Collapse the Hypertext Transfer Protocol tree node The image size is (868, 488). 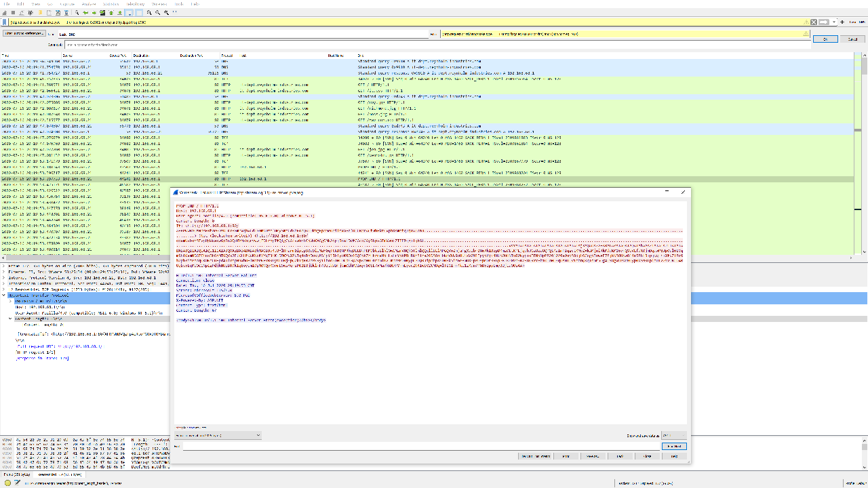click(x=4, y=296)
